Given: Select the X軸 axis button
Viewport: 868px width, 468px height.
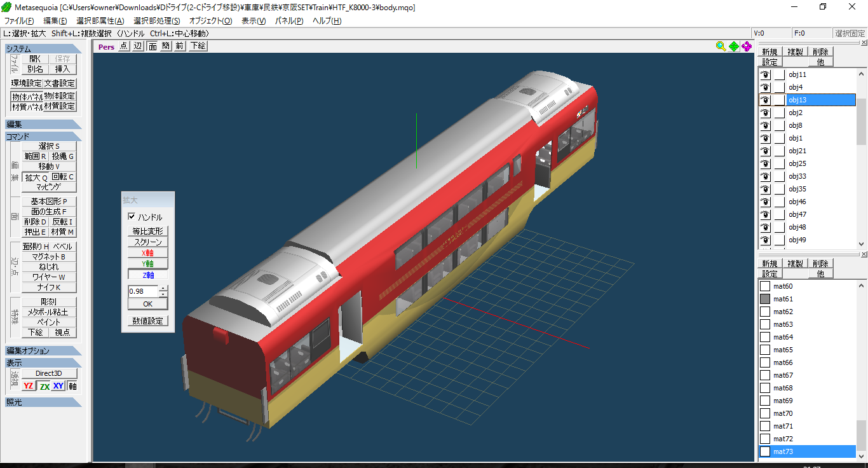Looking at the screenshot, I should click(147, 253).
